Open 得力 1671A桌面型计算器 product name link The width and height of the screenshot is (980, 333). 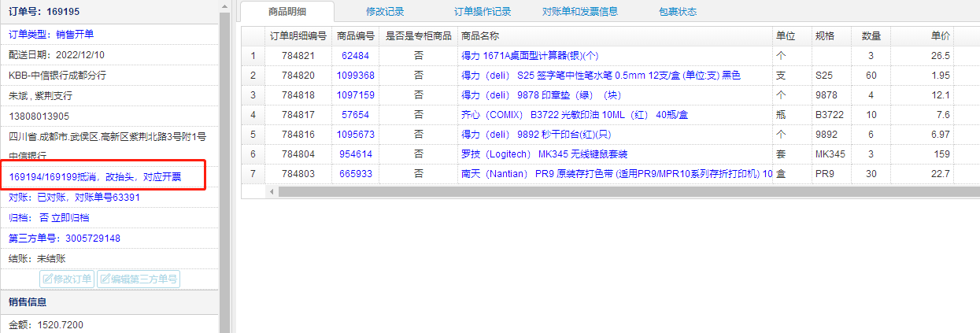tap(530, 56)
